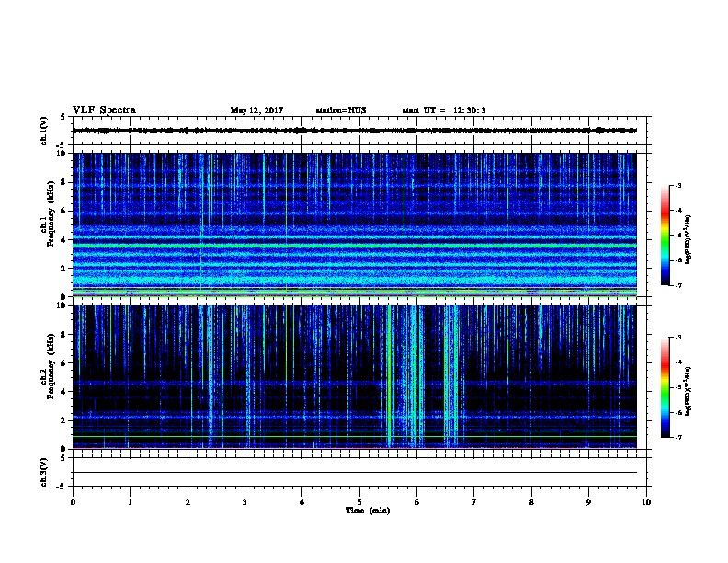728x563 pixels.
Task: Click the time axis tick label "10" below ch.3
Action: coord(646,501)
